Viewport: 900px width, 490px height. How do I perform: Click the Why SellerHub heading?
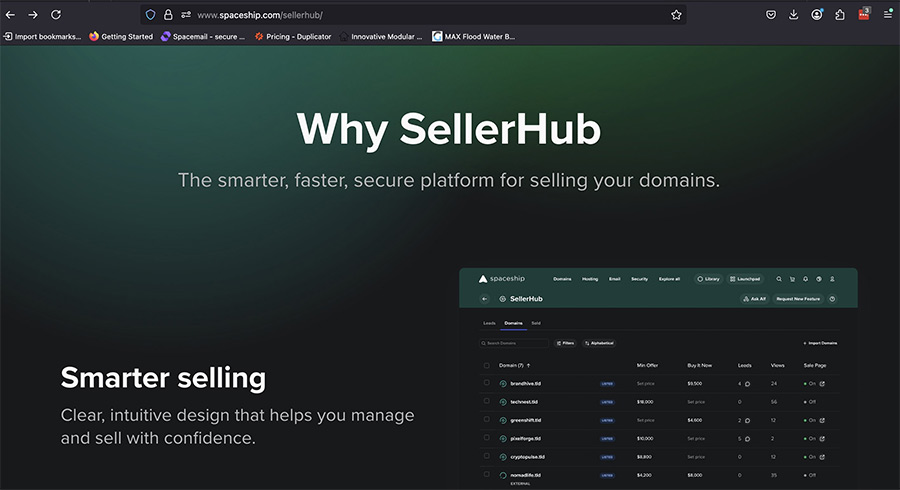coord(449,130)
